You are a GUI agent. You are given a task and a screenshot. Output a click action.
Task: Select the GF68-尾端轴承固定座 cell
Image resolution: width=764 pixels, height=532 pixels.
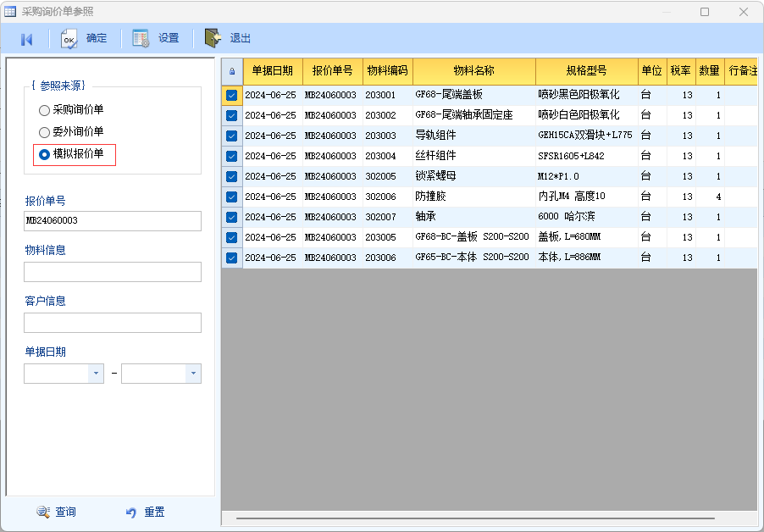[474, 115]
